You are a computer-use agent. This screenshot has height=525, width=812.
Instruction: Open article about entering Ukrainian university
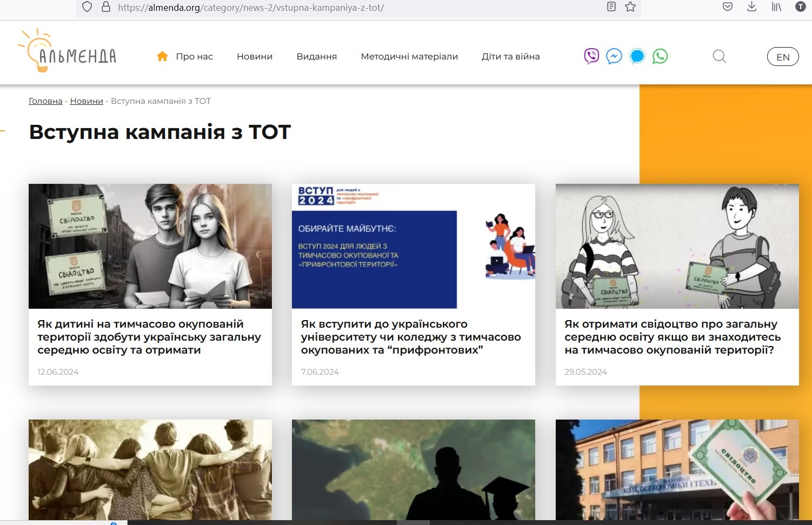[x=411, y=337]
